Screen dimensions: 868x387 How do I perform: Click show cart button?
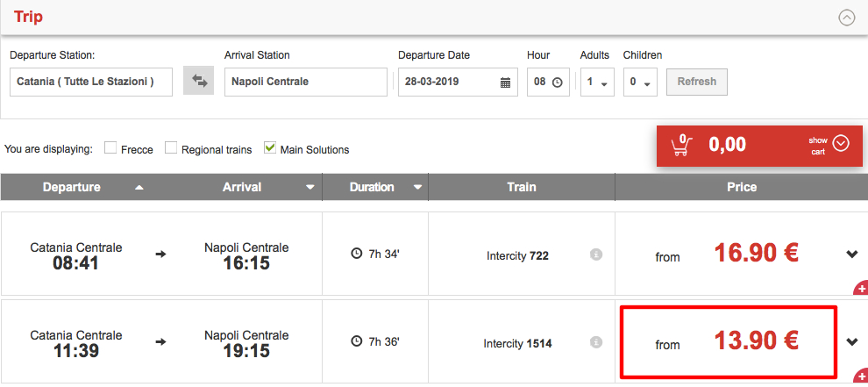coord(829,145)
